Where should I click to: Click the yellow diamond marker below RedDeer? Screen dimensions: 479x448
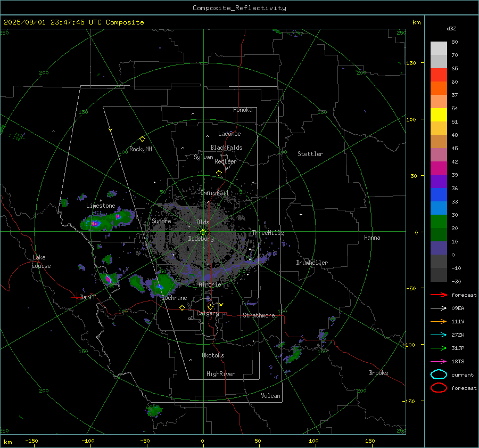219,173
